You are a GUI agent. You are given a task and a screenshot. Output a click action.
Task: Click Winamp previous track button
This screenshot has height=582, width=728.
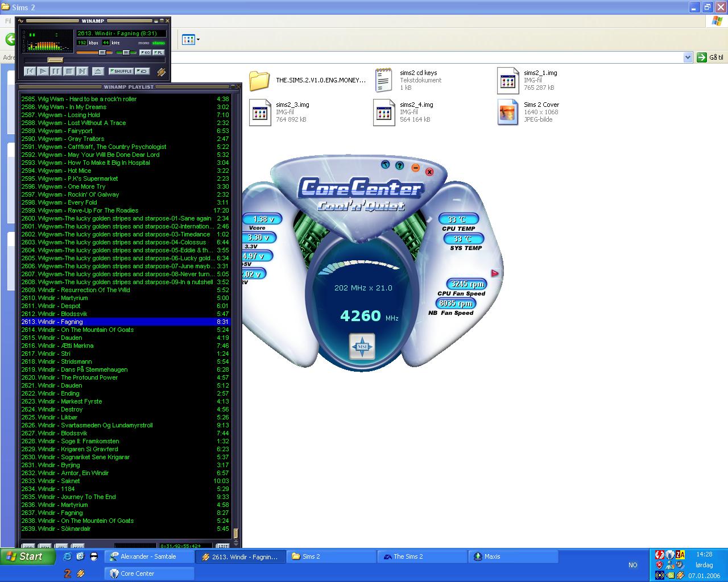pyautogui.click(x=30, y=71)
